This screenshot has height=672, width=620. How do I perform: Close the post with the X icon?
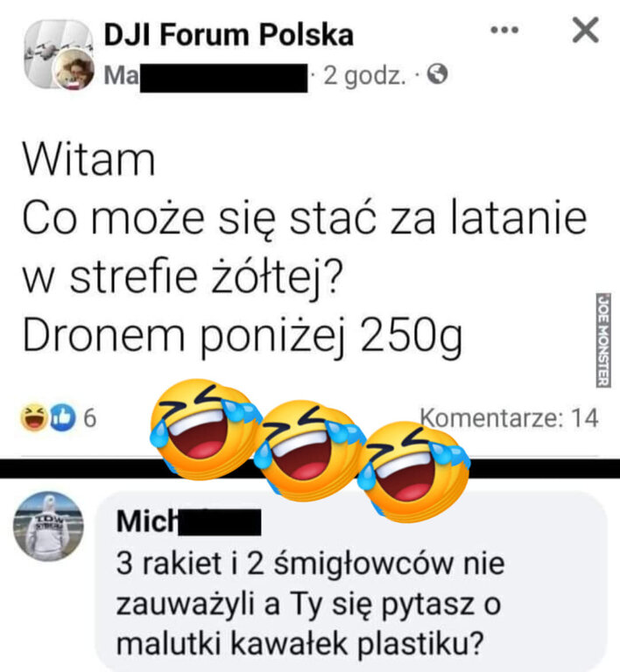pos(585,30)
